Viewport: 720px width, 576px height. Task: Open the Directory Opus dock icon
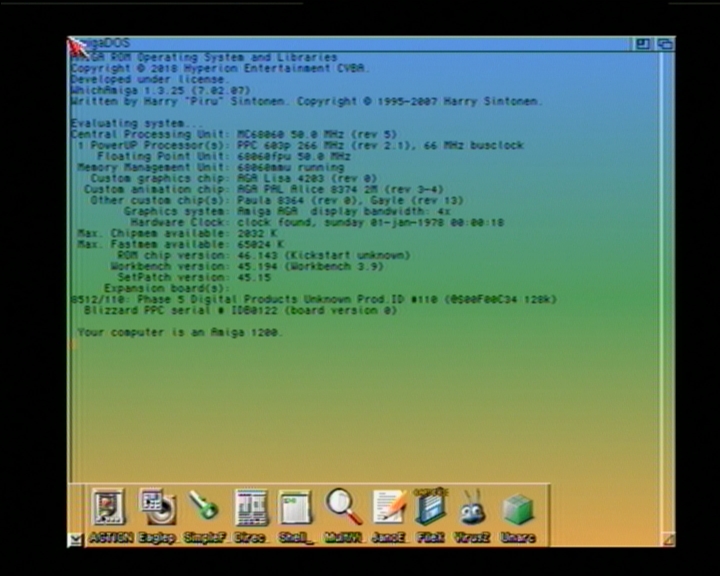(x=250, y=509)
